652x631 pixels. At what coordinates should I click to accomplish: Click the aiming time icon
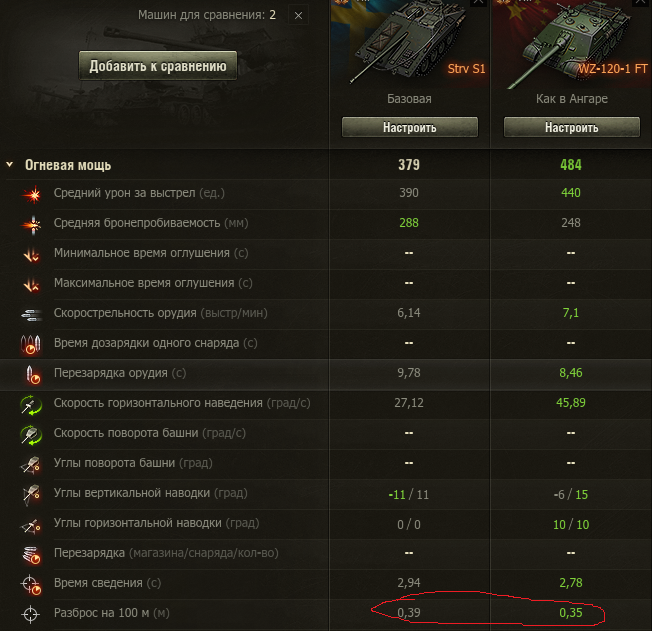coord(30,583)
